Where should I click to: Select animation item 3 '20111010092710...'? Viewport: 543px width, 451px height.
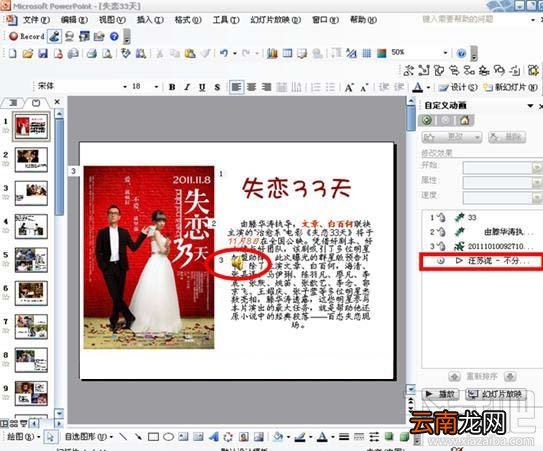point(481,246)
